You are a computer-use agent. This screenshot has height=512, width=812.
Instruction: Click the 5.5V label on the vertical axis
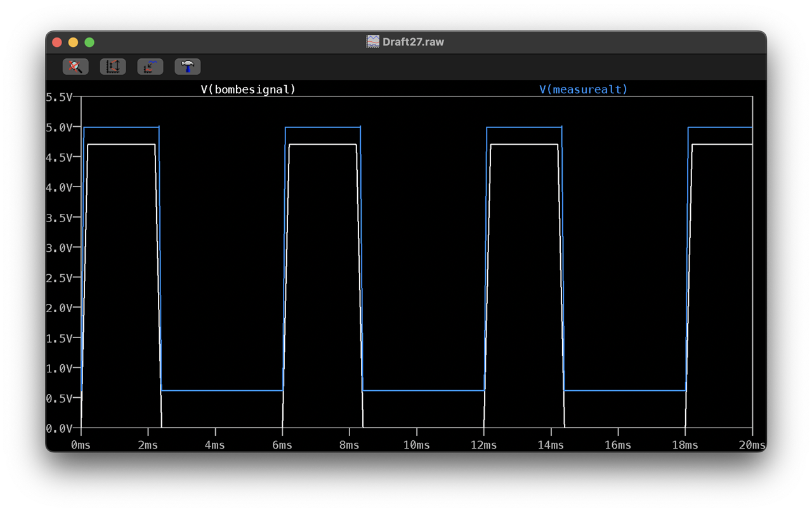pyautogui.click(x=59, y=97)
